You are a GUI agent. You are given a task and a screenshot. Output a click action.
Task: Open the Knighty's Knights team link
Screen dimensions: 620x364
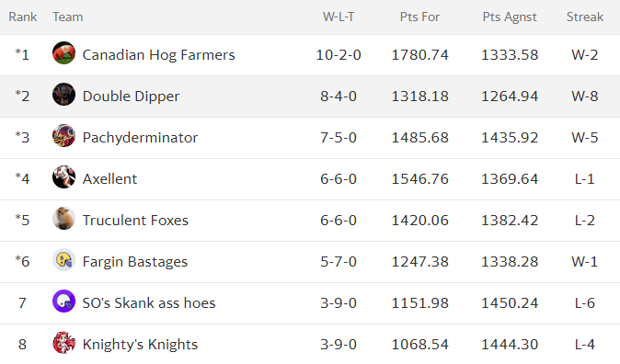click(x=140, y=345)
